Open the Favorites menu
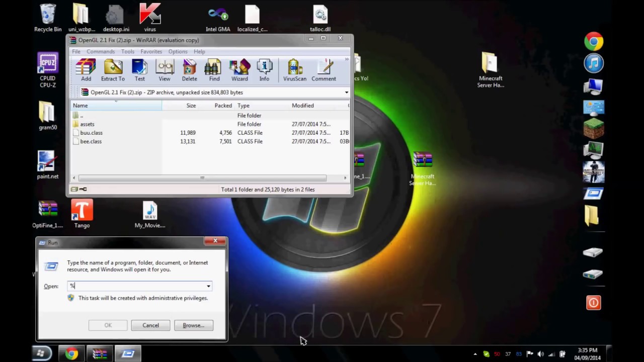Image resolution: width=644 pixels, height=362 pixels. coord(151,51)
